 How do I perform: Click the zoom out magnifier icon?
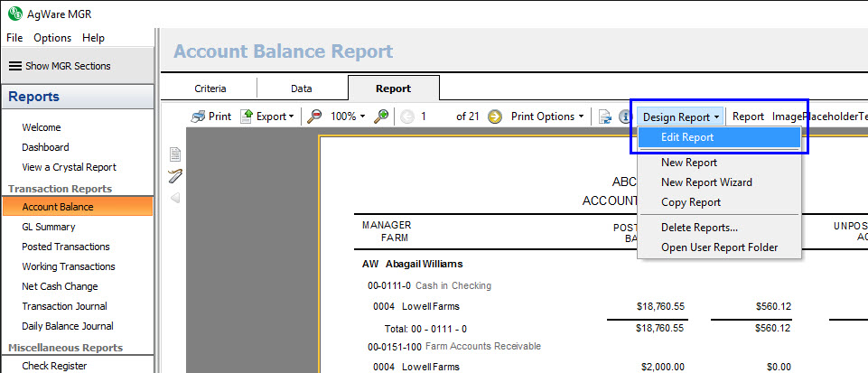click(314, 117)
